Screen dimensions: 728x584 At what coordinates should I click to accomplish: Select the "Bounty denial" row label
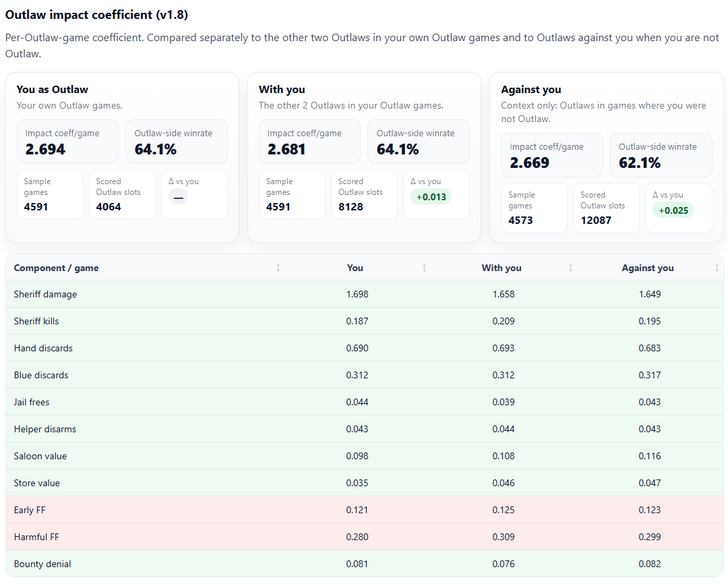[x=42, y=564]
